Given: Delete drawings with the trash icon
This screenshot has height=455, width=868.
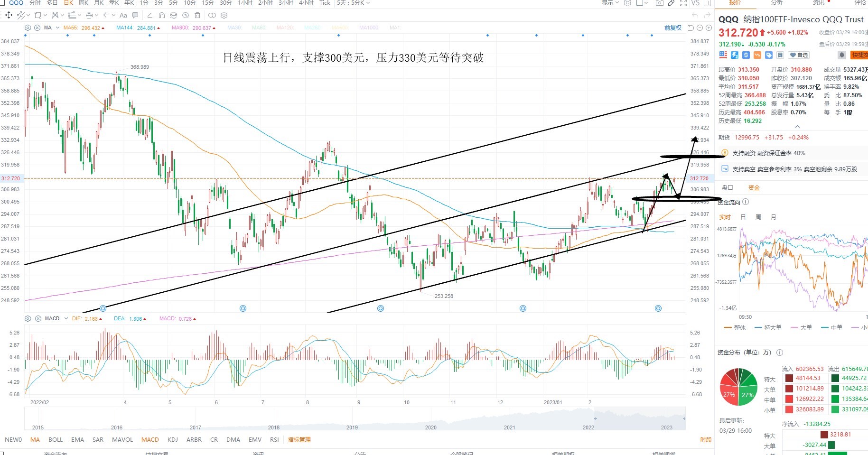Looking at the screenshot, I should point(197,15).
